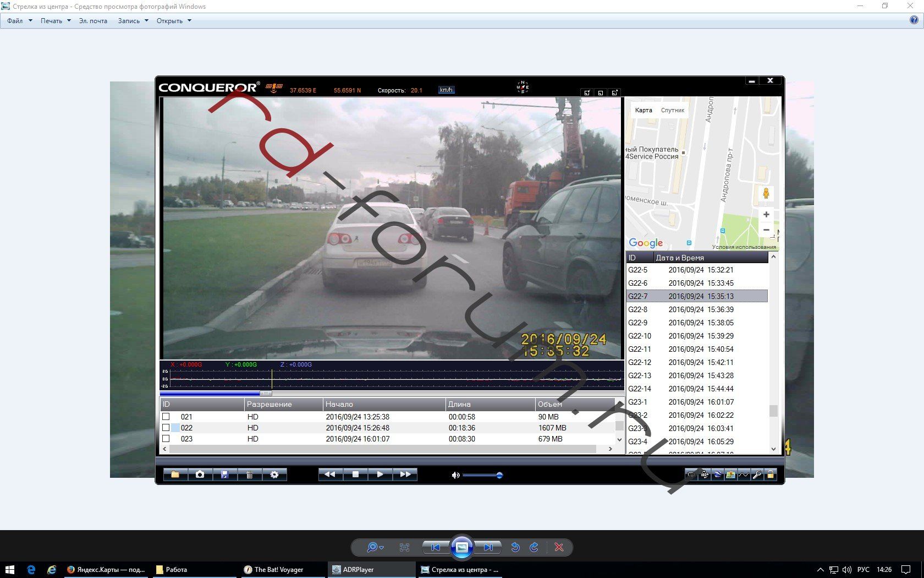
Task: Check the box for recording 022
Action: click(166, 428)
